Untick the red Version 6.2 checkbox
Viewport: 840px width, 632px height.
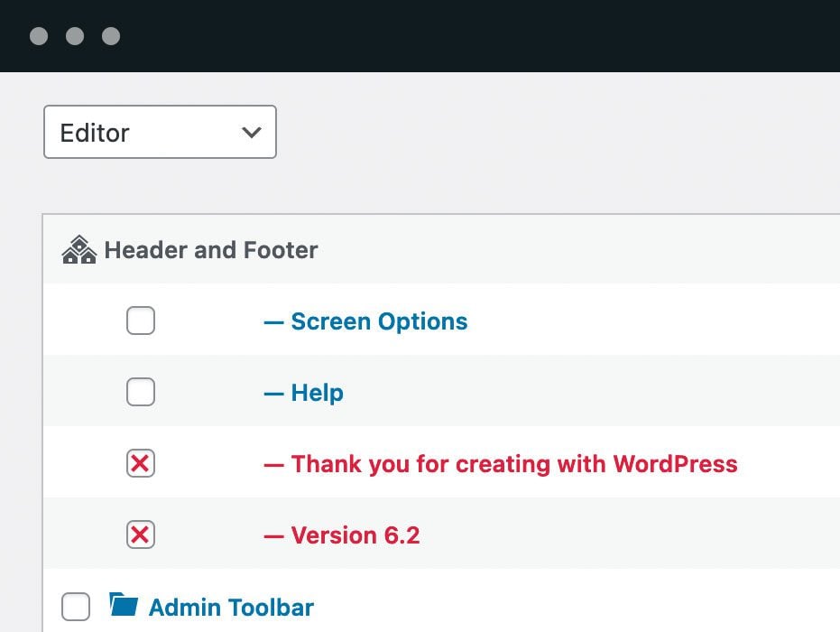(x=141, y=535)
